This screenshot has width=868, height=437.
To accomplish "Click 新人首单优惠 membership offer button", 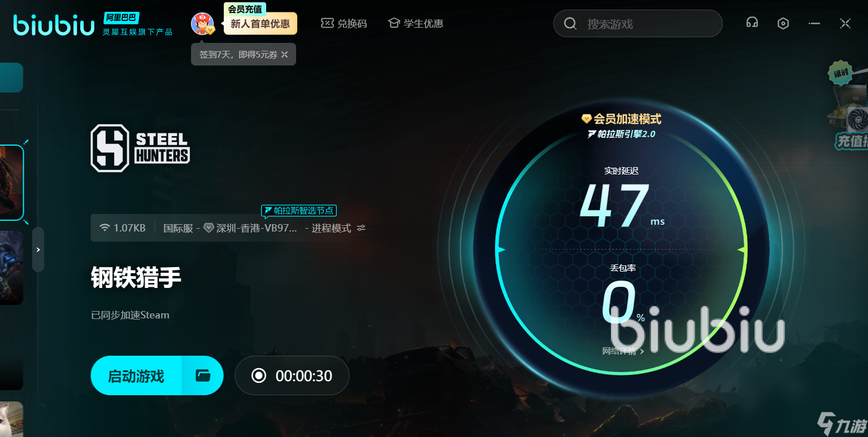I will click(260, 24).
